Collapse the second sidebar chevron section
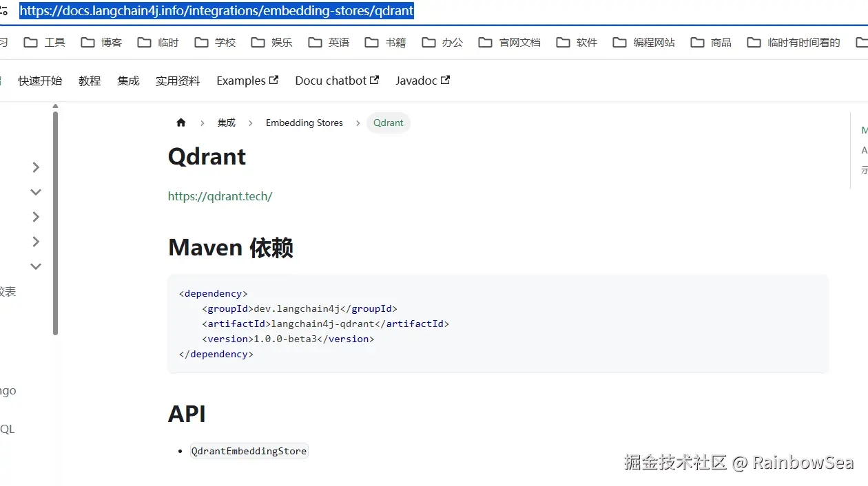Screen dimensions: 868x486 [x=36, y=192]
